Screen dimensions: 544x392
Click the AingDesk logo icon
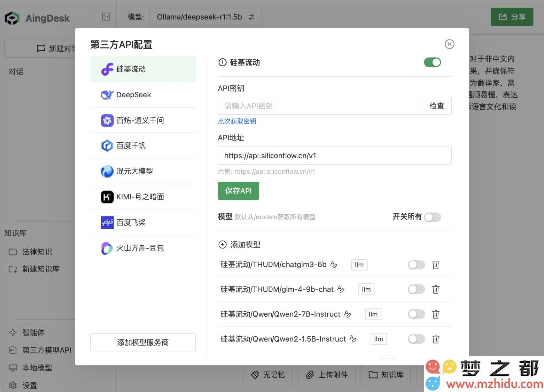[12, 18]
